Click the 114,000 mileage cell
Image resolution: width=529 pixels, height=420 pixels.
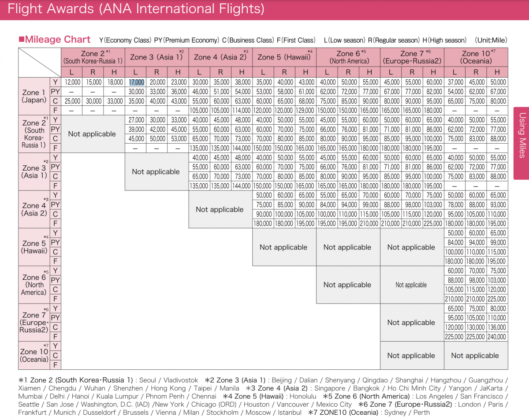point(242,111)
